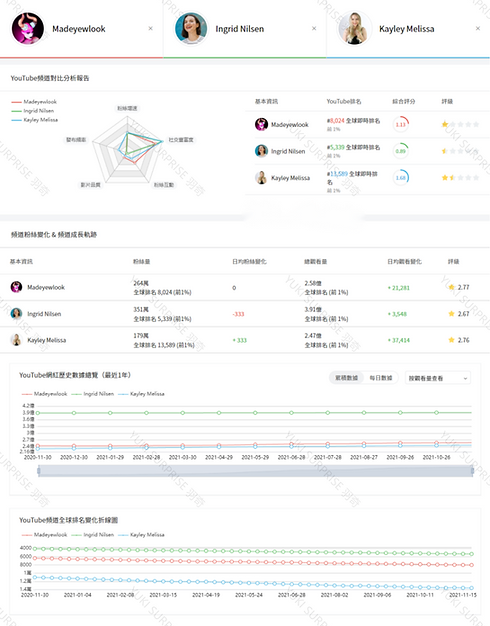The image size is (490, 626).
Task: Click Madeyewlook avatar in YouTube ranking table
Action: 261,124
